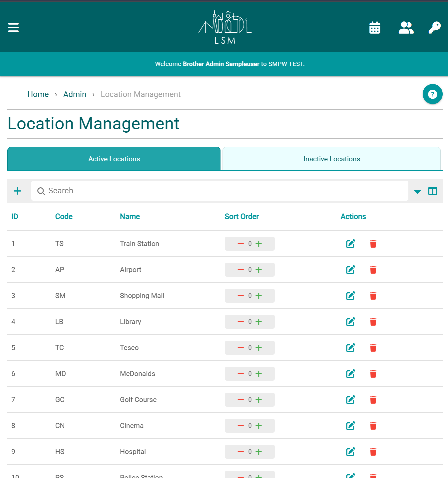Image resolution: width=448 pixels, height=478 pixels.
Task: Click the 'GC' code cell
Action: coord(60,400)
